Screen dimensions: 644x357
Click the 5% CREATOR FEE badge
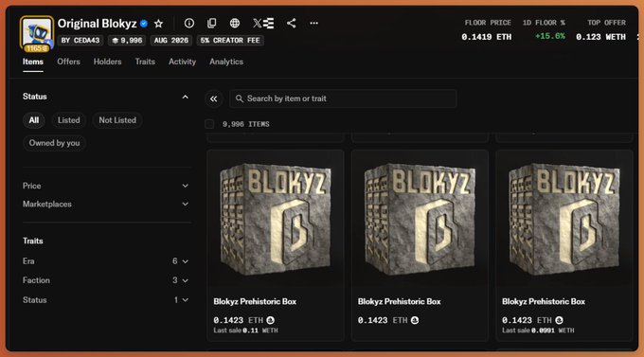(x=230, y=41)
